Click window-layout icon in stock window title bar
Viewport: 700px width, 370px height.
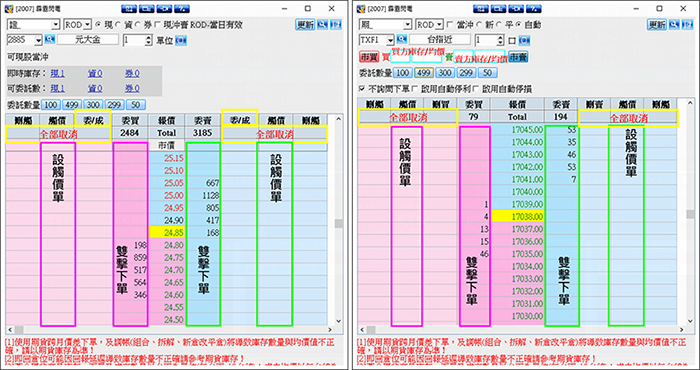pos(146,8)
